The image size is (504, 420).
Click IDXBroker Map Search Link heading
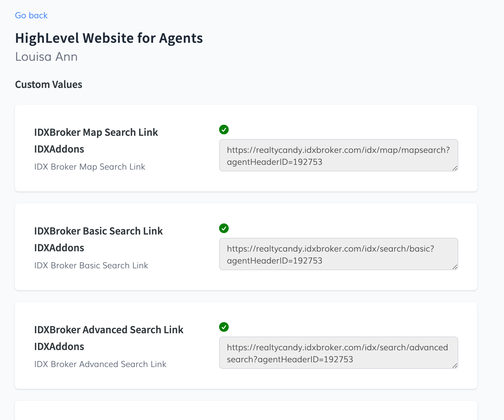click(x=96, y=132)
